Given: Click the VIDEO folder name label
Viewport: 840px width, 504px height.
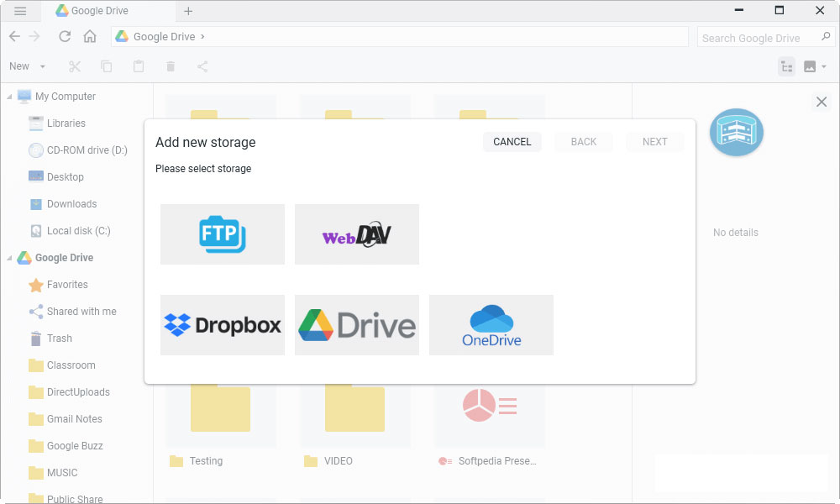Looking at the screenshot, I should (338, 461).
